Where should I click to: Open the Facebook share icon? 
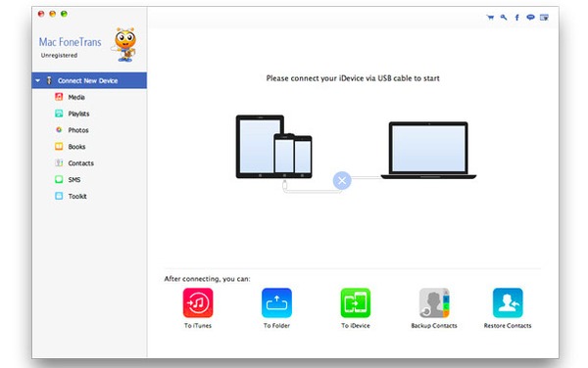coord(516,18)
